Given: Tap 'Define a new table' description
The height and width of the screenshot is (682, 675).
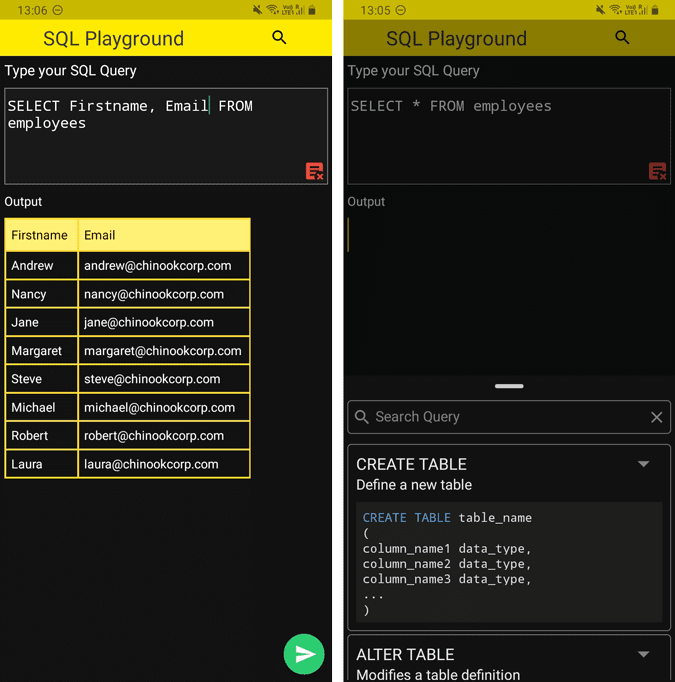Looking at the screenshot, I should coord(414,485).
